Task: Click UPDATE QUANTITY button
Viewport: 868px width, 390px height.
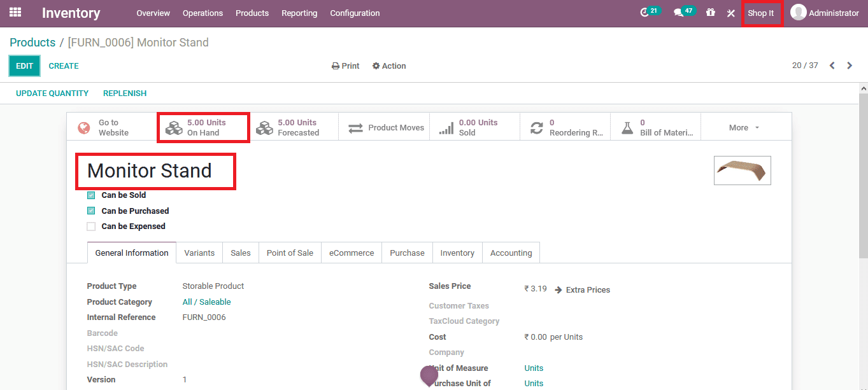Action: click(x=52, y=93)
